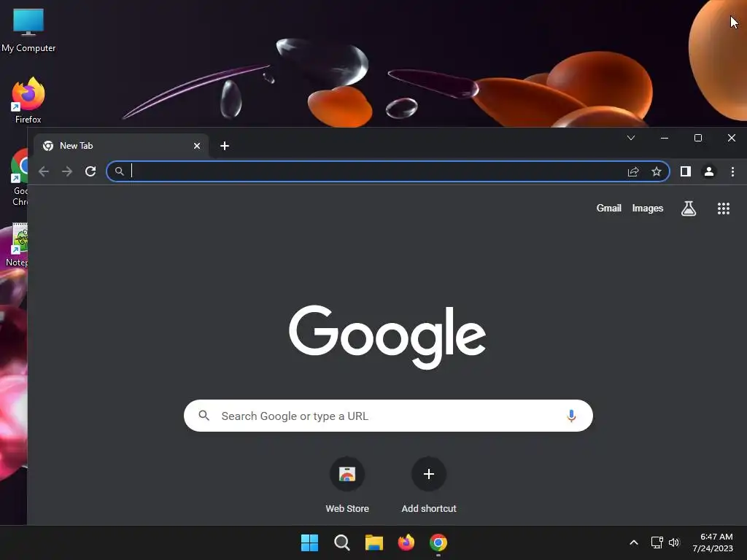Open the Gmail link

click(609, 208)
